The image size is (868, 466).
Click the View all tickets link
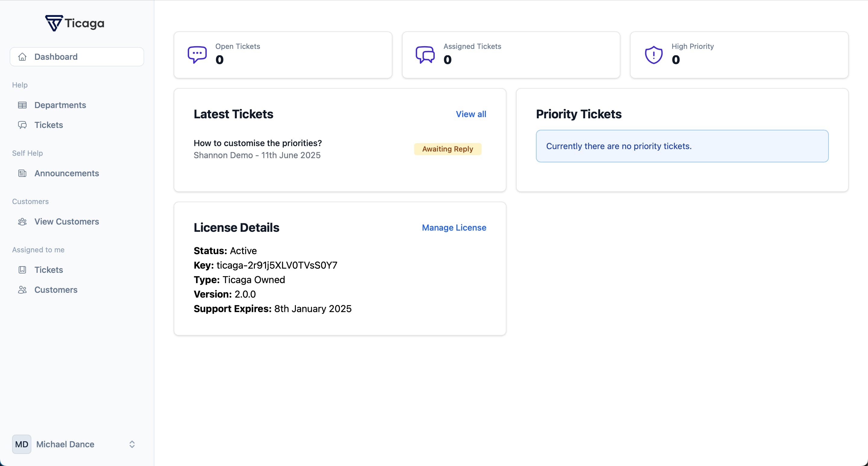click(471, 114)
